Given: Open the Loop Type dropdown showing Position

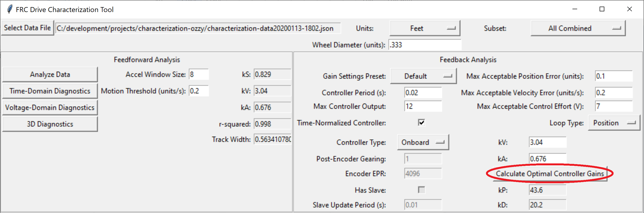Looking at the screenshot, I should [x=614, y=123].
